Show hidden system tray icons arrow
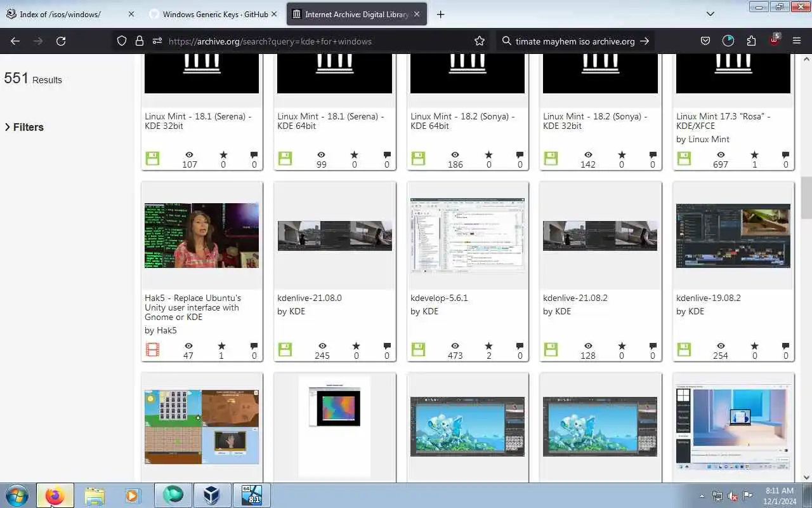 pos(702,496)
